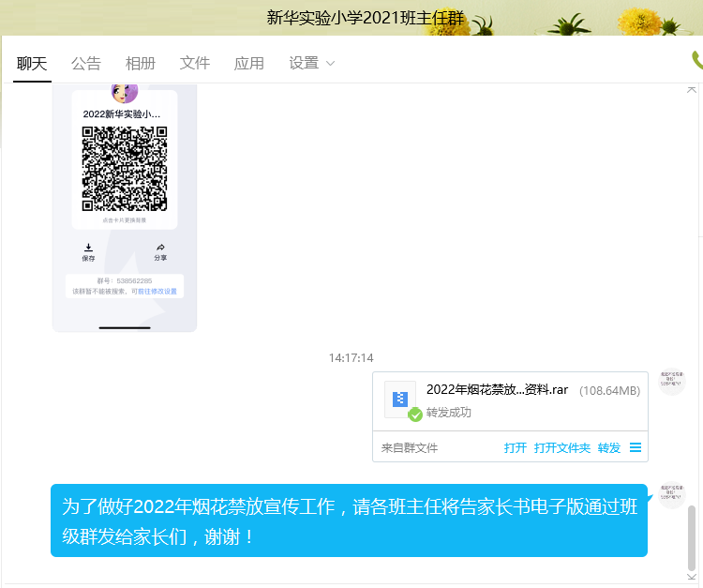Click the scroll-down arrow of the chat scrollbar

692,577
